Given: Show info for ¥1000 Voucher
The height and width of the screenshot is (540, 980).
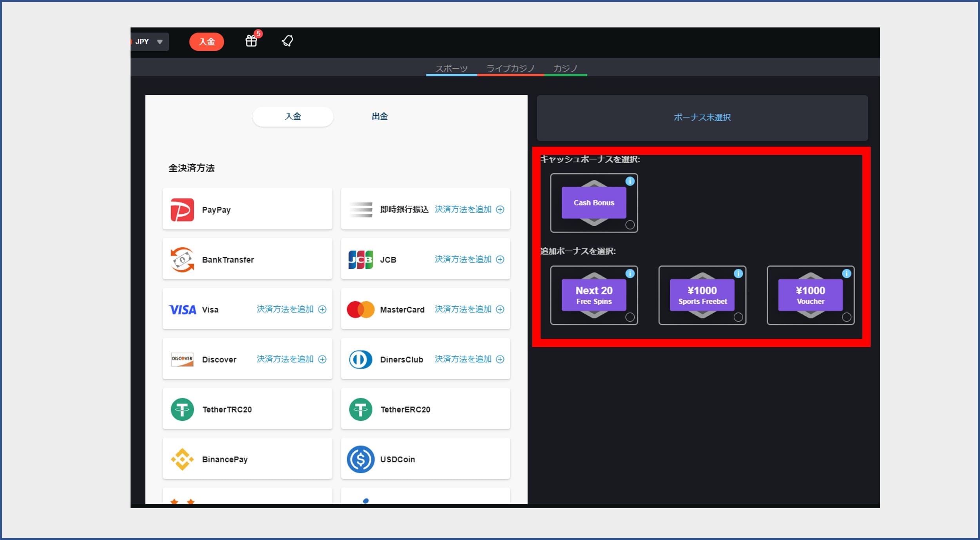Looking at the screenshot, I should [846, 274].
